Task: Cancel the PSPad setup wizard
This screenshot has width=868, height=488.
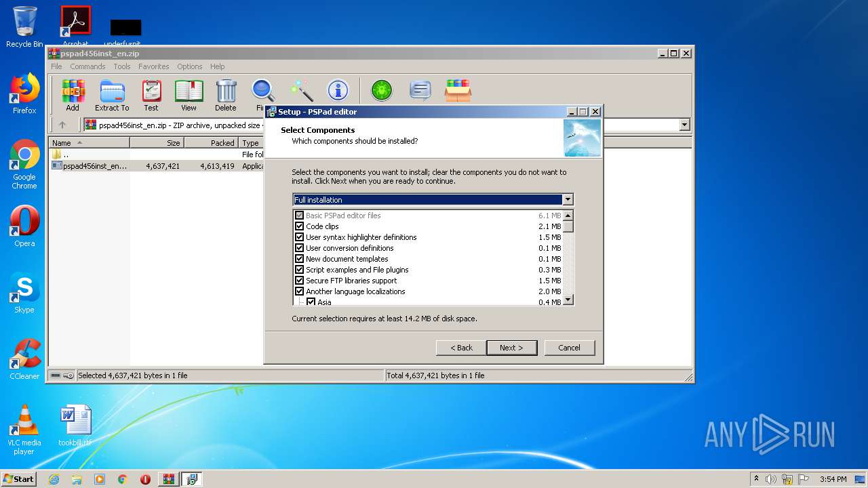Action: (x=569, y=348)
